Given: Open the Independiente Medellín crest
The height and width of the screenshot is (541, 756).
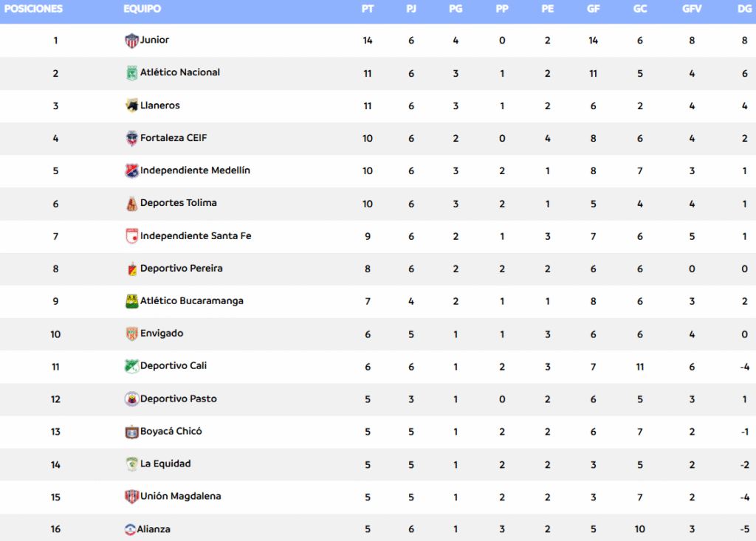Looking at the screenshot, I should click(x=131, y=170).
